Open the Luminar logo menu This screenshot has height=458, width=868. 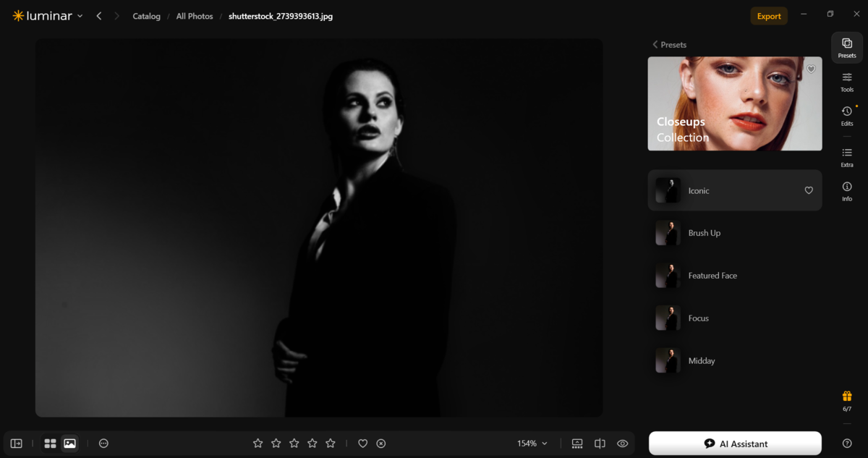(47, 16)
